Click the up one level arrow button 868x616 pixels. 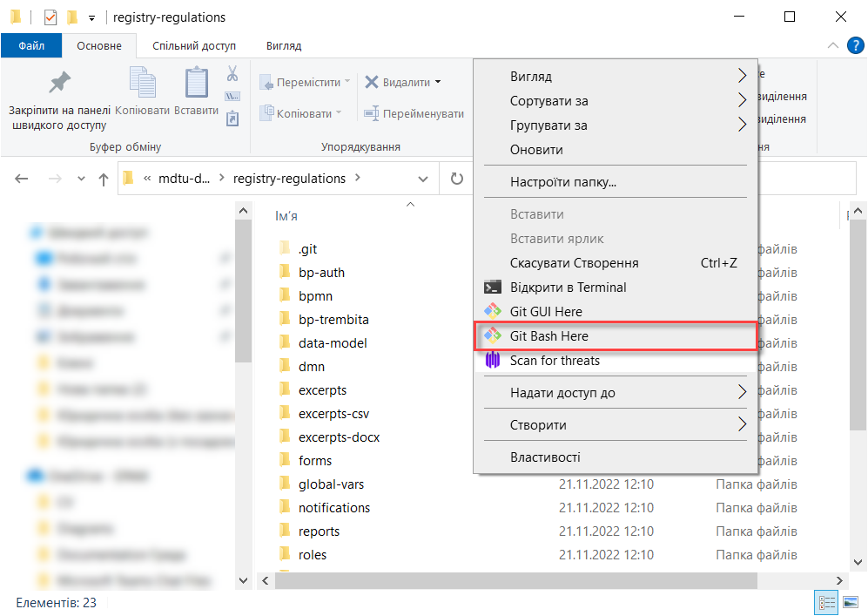coord(104,179)
